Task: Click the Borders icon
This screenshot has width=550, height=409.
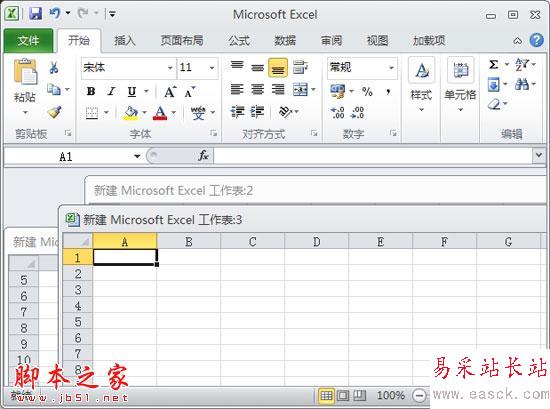Action: tap(92, 113)
